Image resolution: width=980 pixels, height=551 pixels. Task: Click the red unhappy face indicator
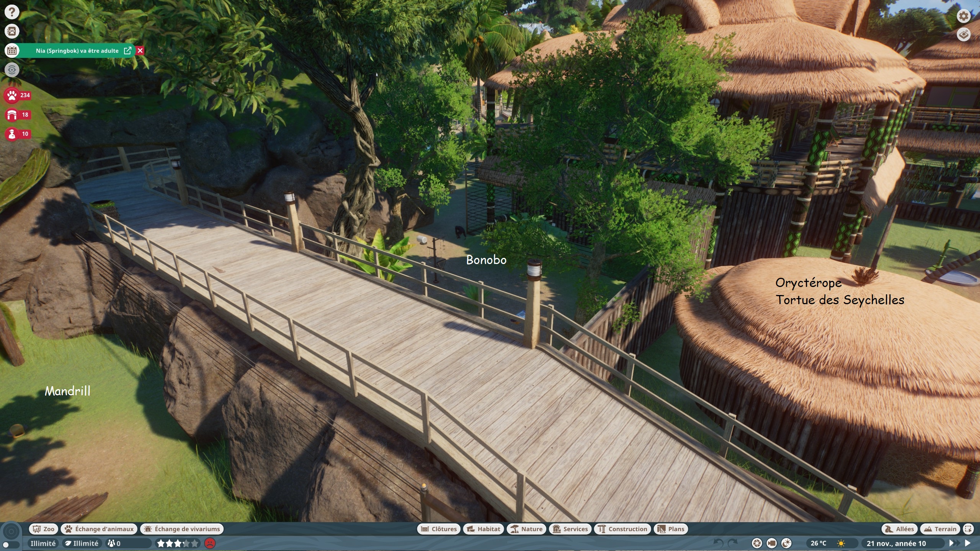point(210,543)
